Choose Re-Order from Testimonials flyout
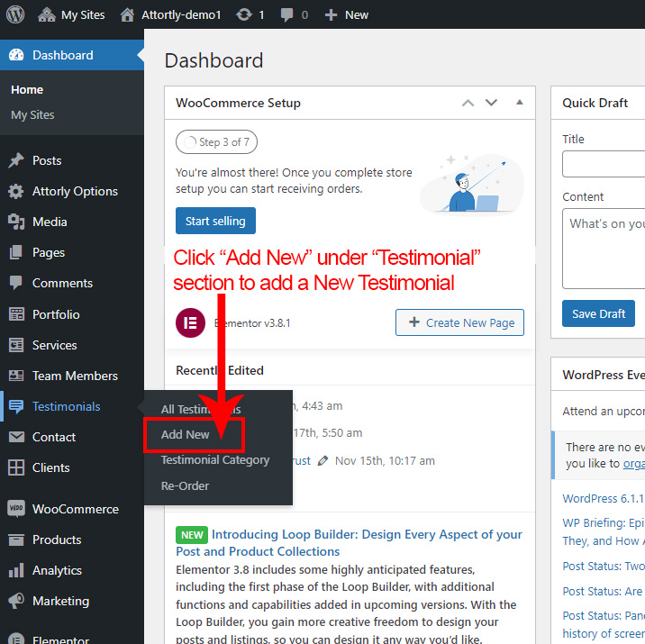Viewport: 645px width, 644px height. click(x=185, y=486)
